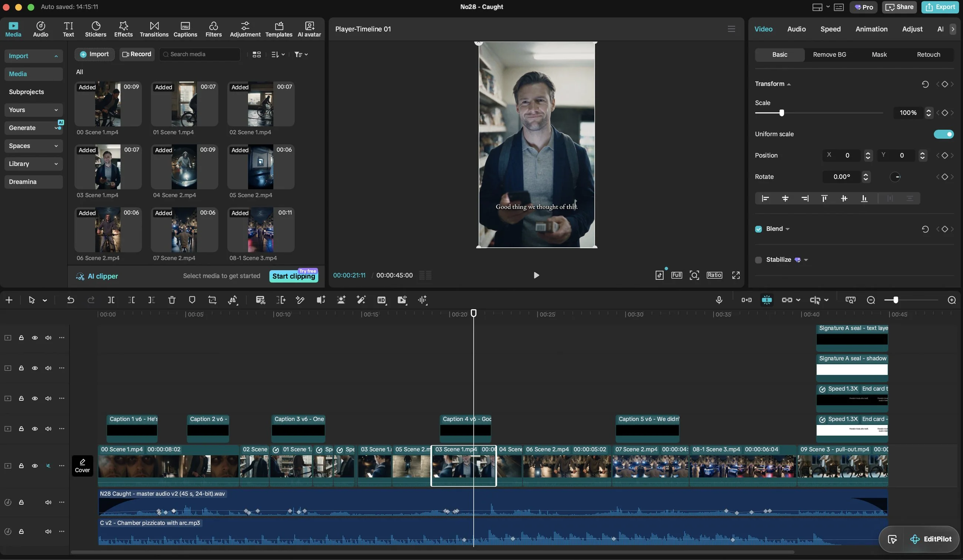This screenshot has height=560, width=963.
Task: Click the timeline zoom slider handle
Action: (x=895, y=300)
